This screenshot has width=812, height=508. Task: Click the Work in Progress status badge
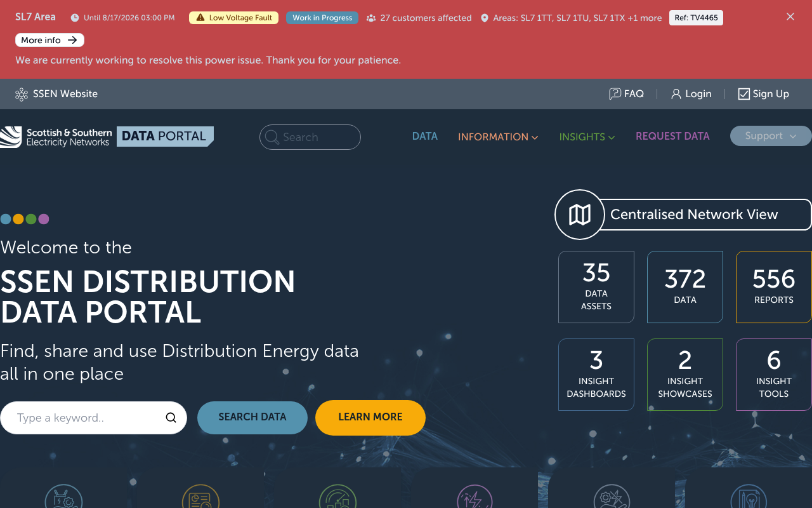(322, 18)
